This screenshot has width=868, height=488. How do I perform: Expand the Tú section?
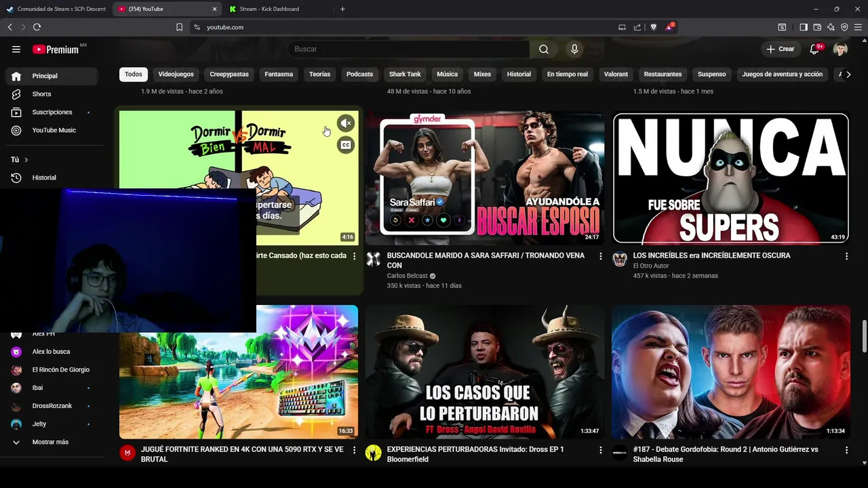[x=19, y=160]
